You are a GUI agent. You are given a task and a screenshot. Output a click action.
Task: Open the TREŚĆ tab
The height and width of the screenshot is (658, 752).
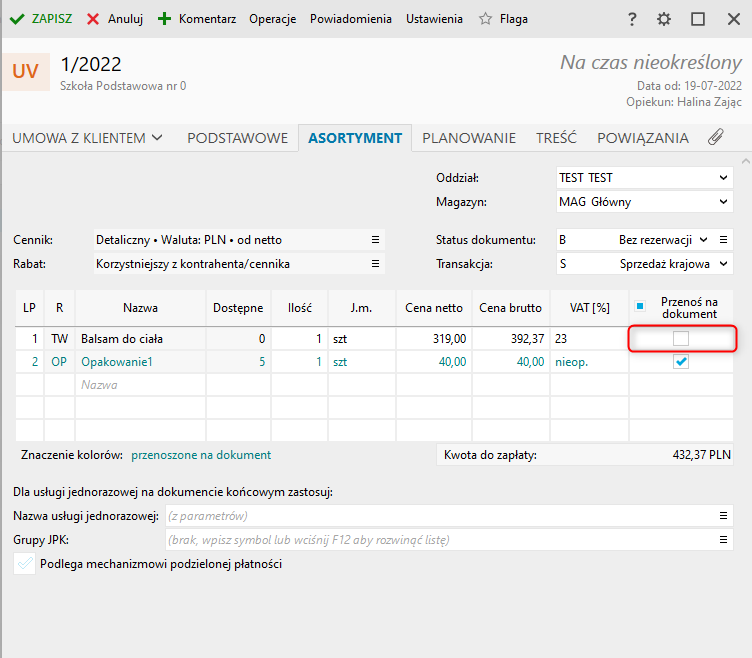coord(556,138)
